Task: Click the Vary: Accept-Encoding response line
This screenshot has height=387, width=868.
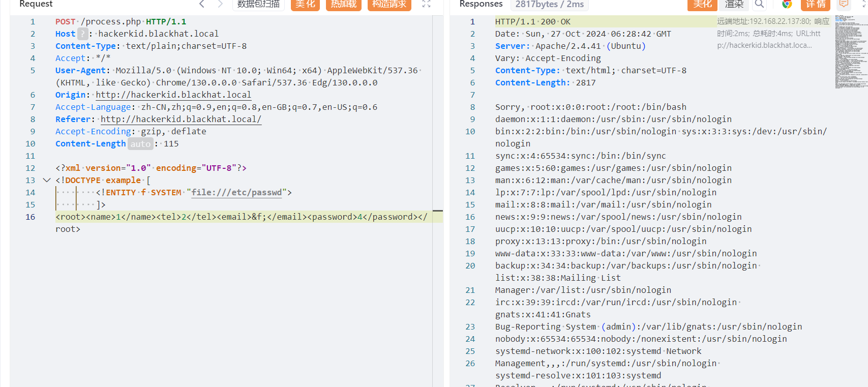Action: [548, 58]
